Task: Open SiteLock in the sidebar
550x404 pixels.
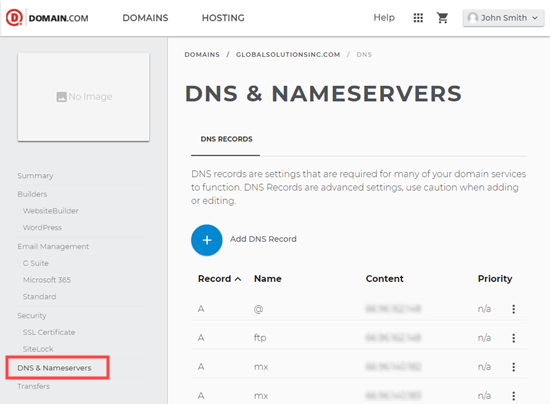Action: tap(38, 349)
